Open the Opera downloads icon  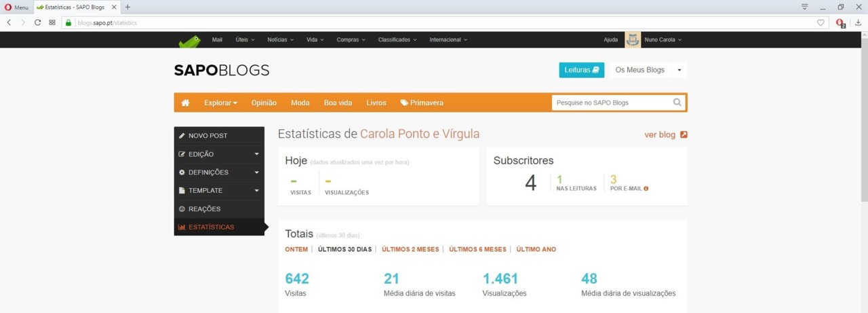tap(857, 22)
